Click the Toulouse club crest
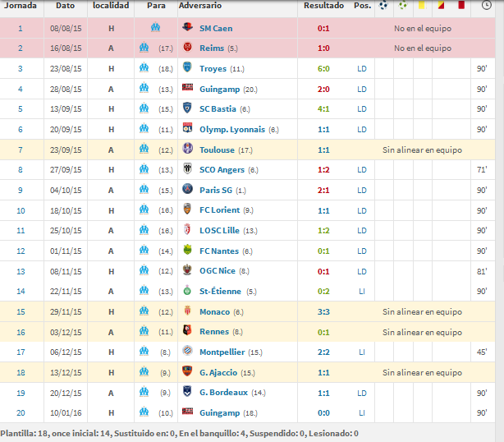 [187, 149]
